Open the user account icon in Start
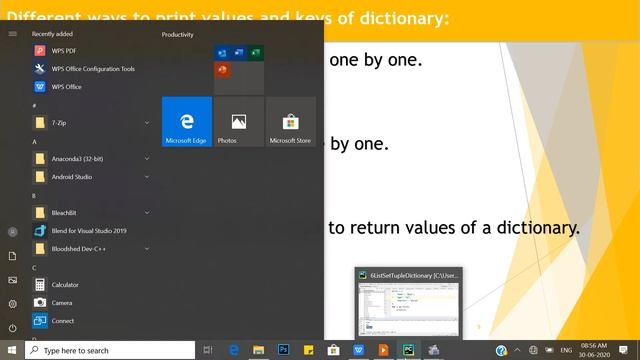 [13, 232]
